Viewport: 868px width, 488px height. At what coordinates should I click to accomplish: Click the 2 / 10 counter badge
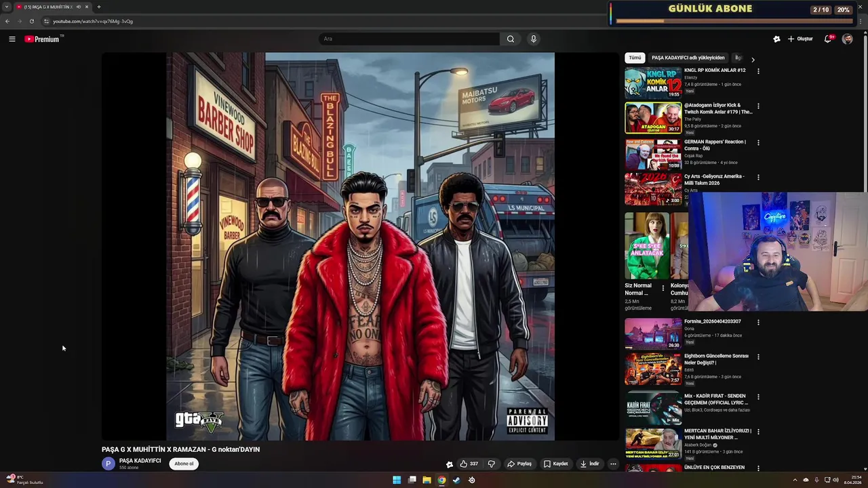[821, 10]
